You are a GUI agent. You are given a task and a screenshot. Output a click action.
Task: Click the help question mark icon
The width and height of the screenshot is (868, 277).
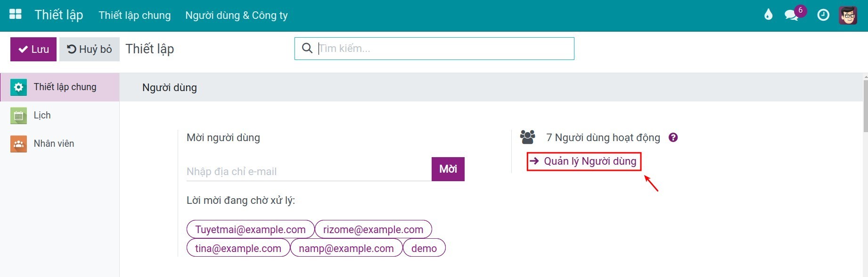click(673, 137)
